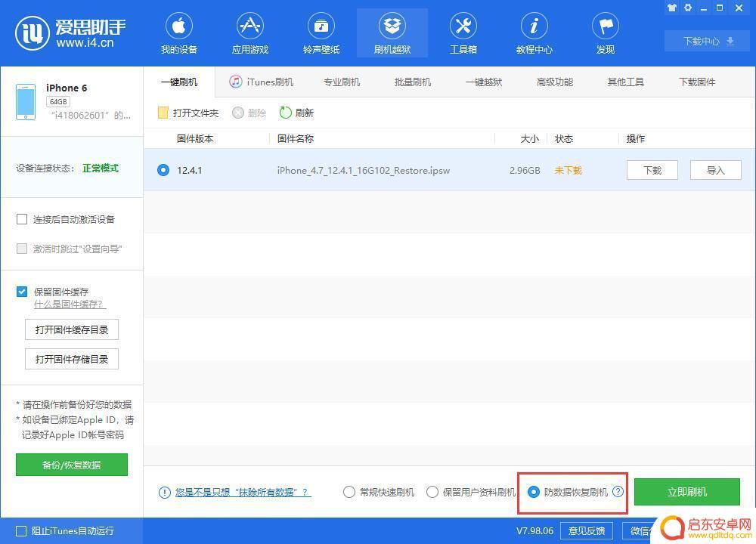This screenshot has height=544, width=756.
Task: Click help question mark beside 防数据恢复刷机
Action: tap(618, 491)
